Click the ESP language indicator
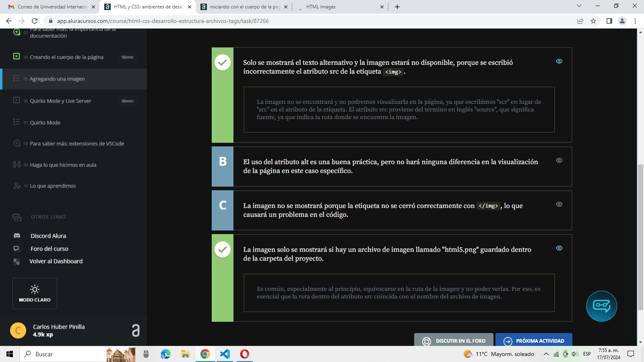Screen dimensions: 644x362 click(587, 354)
